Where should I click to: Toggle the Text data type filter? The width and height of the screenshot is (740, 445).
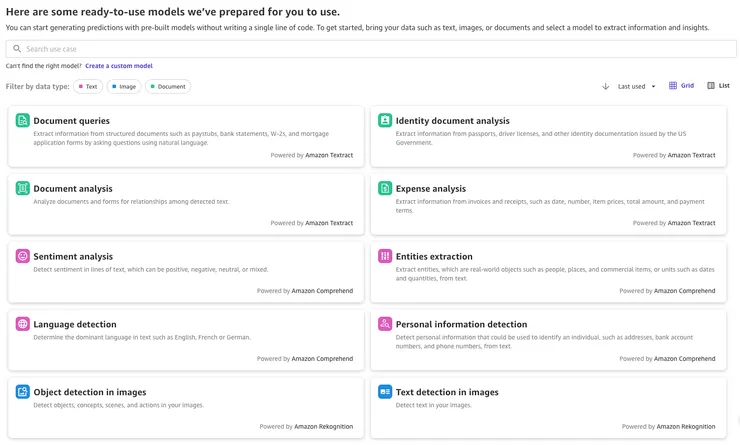pos(88,87)
